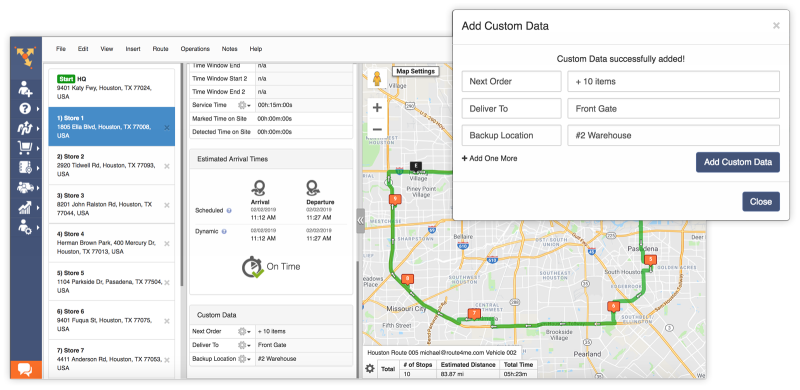800x390 pixels.
Task: Open the Next Order gear dropdown
Action: 244,331
